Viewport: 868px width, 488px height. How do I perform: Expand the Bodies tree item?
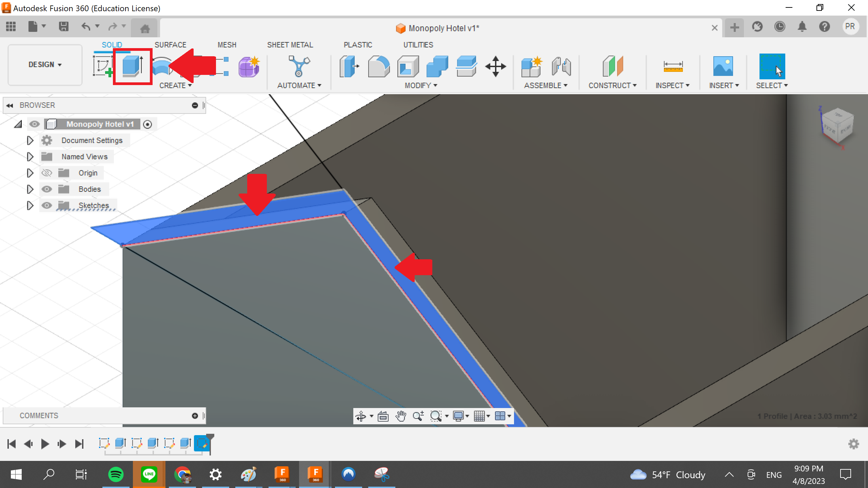tap(30, 189)
